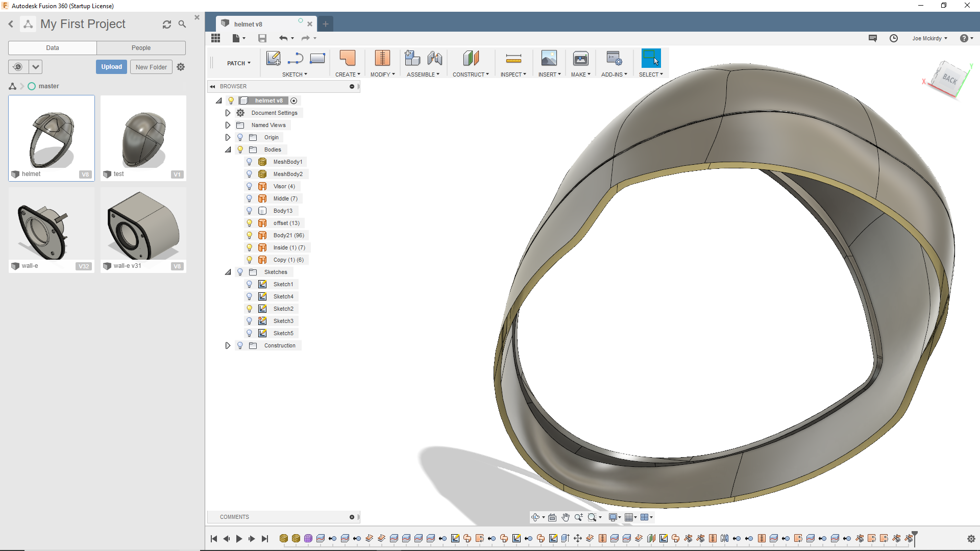Collapse the Bodies folder
The image size is (980, 551).
228,149
